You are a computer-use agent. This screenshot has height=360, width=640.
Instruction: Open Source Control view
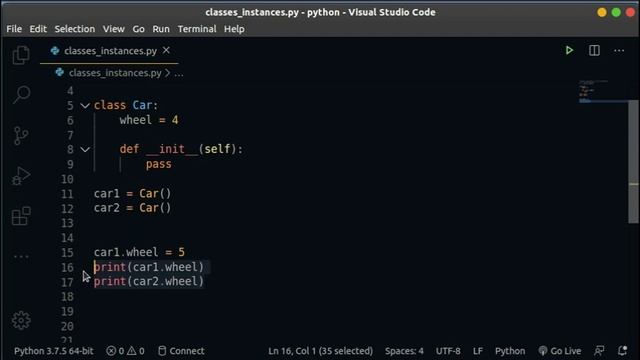21,136
